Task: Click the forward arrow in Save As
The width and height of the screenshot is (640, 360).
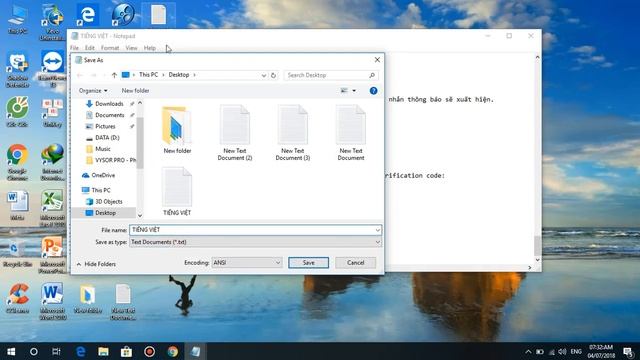Action: 93,75
